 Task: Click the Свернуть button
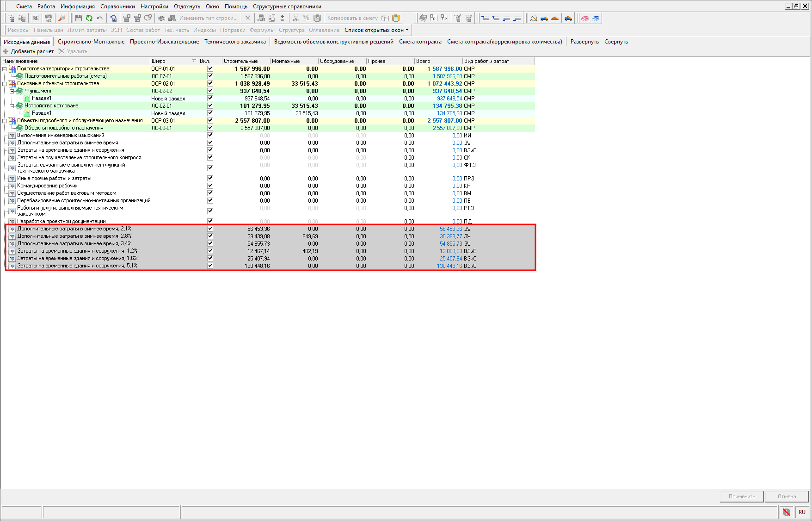click(616, 42)
